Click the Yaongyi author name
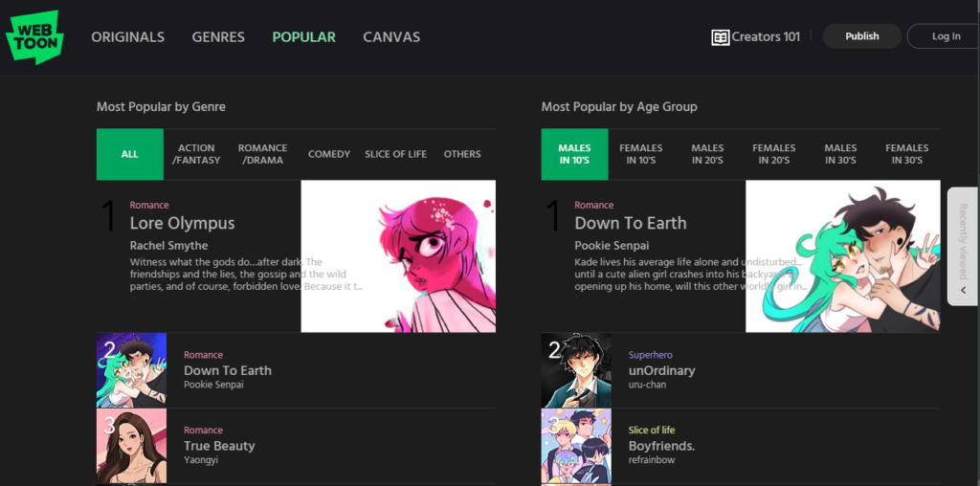 (x=201, y=460)
